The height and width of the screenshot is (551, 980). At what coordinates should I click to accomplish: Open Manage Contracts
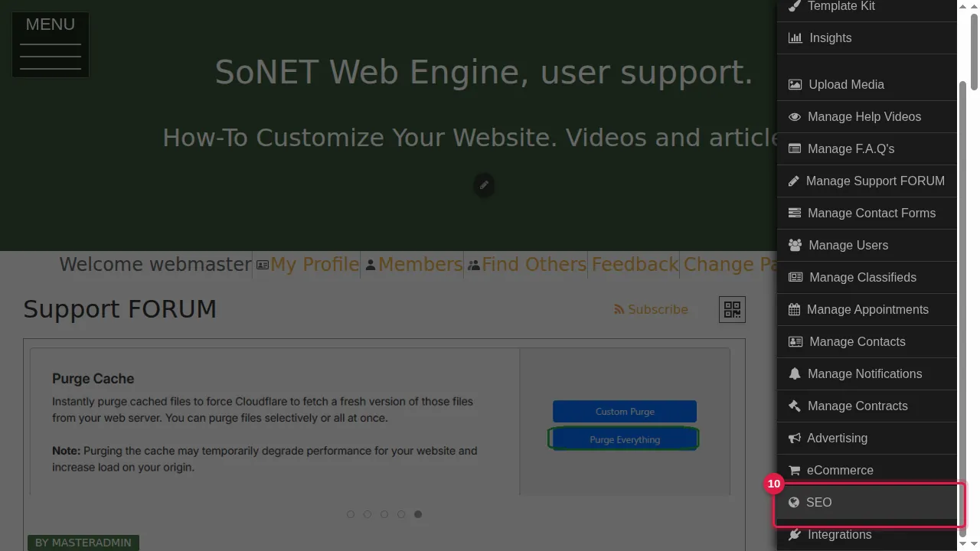point(867,406)
